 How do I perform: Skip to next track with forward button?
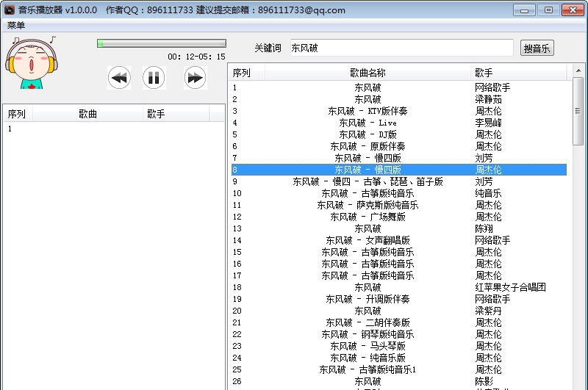click(x=195, y=77)
